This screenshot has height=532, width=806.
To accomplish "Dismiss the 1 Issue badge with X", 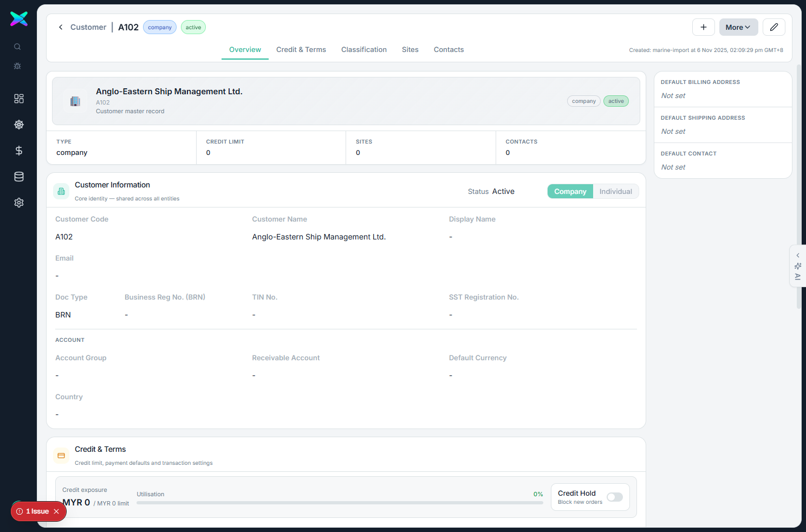I will click(x=56, y=511).
